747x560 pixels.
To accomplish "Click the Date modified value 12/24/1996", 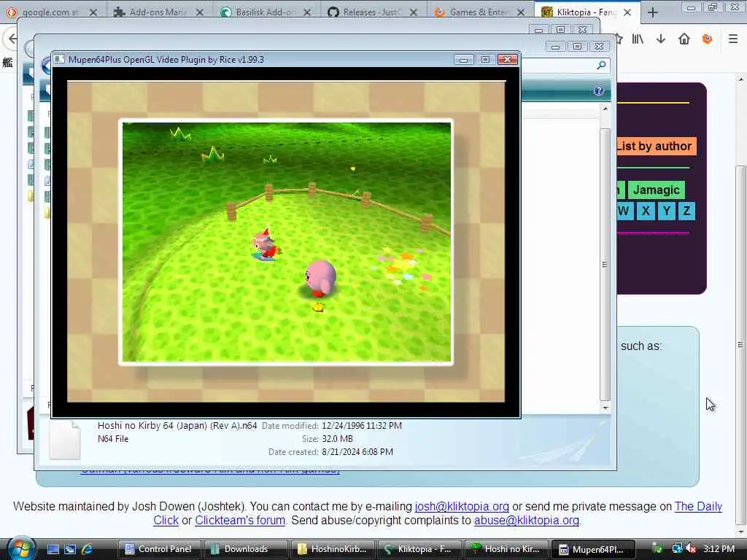I will coord(362,426).
